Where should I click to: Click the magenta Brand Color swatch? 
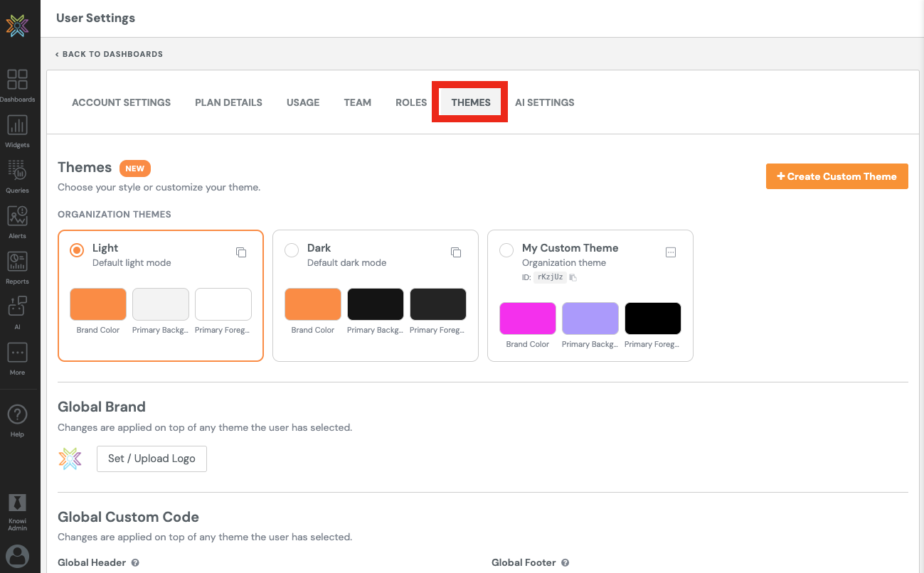pyautogui.click(x=528, y=318)
